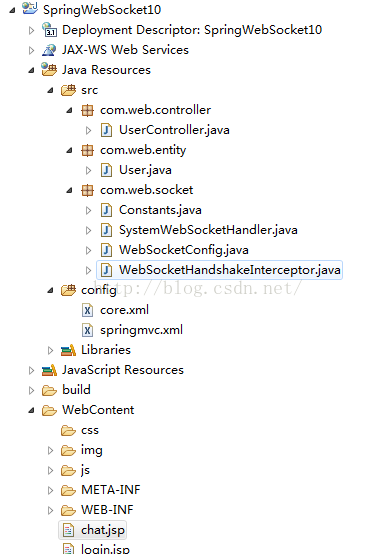Image resolution: width=376 pixels, height=554 pixels.
Task: Select the chat.jsp file name
Action: (103, 530)
